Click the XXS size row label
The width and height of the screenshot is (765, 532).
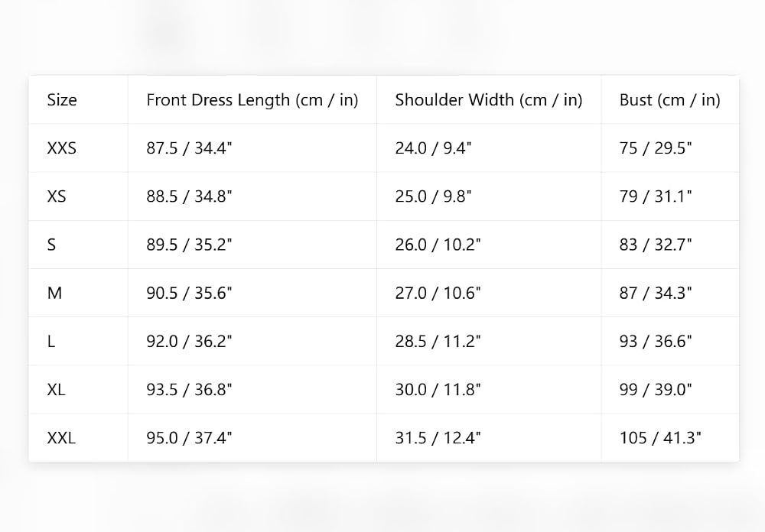tap(61, 148)
